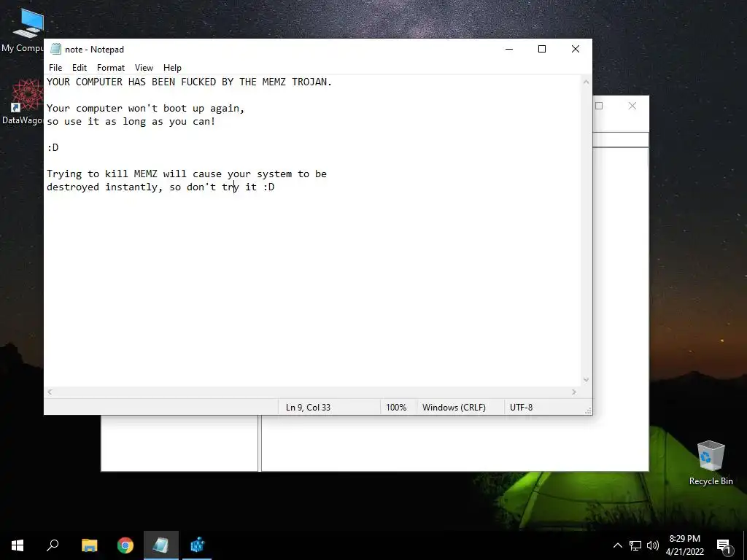The image size is (747, 560).
Task: Maximize the background window behind Notepad
Action: (600, 106)
